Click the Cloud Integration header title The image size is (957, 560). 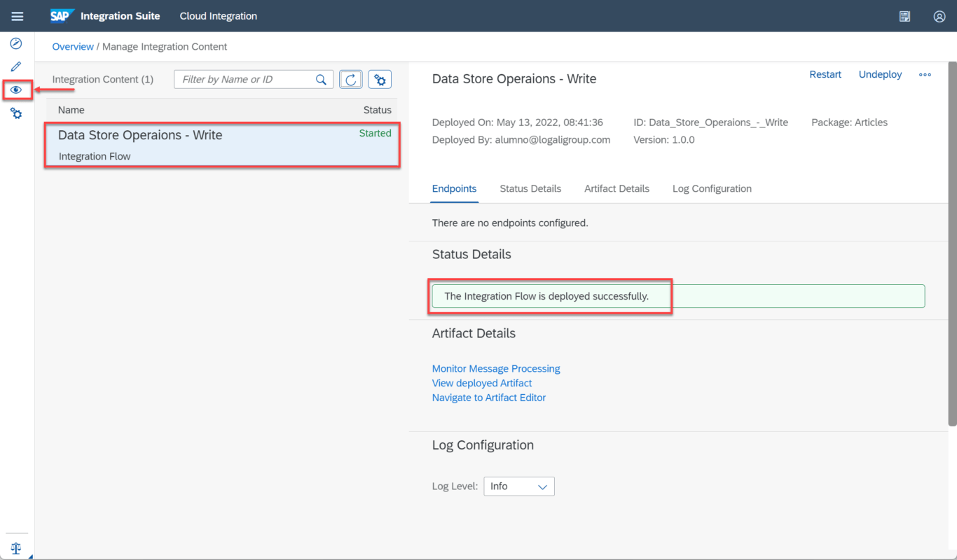tap(219, 15)
